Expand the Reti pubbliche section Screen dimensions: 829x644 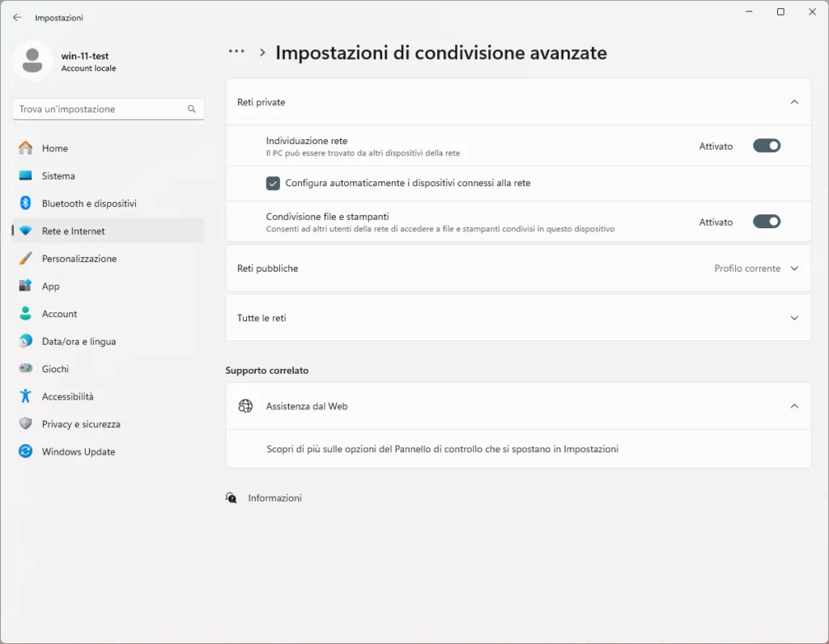click(793, 268)
